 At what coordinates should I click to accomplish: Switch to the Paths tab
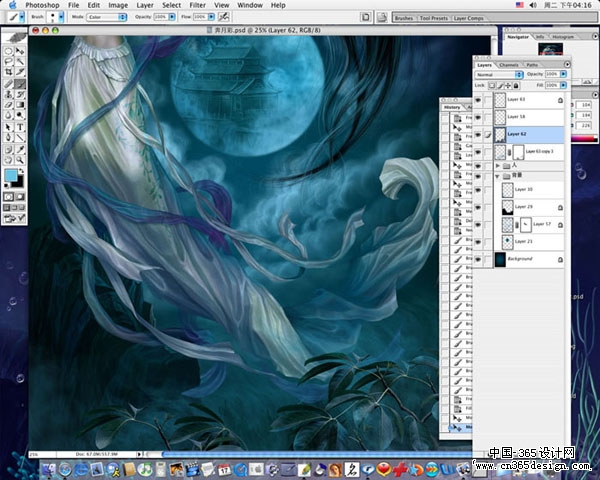tap(532, 65)
